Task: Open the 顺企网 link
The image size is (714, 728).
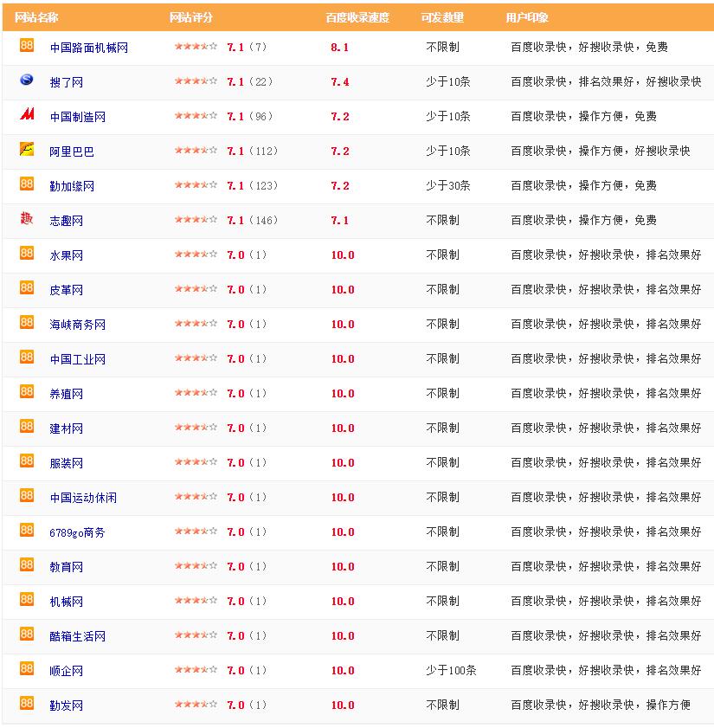Action: [67, 670]
